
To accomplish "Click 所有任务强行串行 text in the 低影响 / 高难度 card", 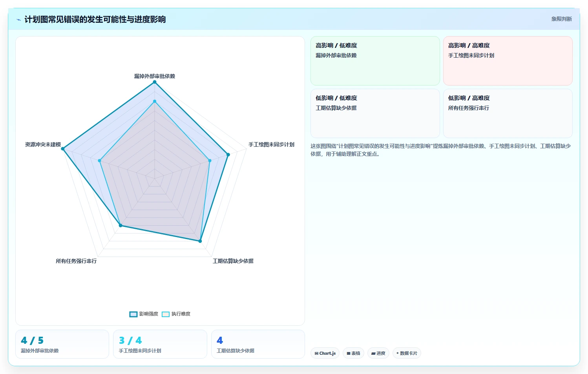I will click(x=469, y=108).
